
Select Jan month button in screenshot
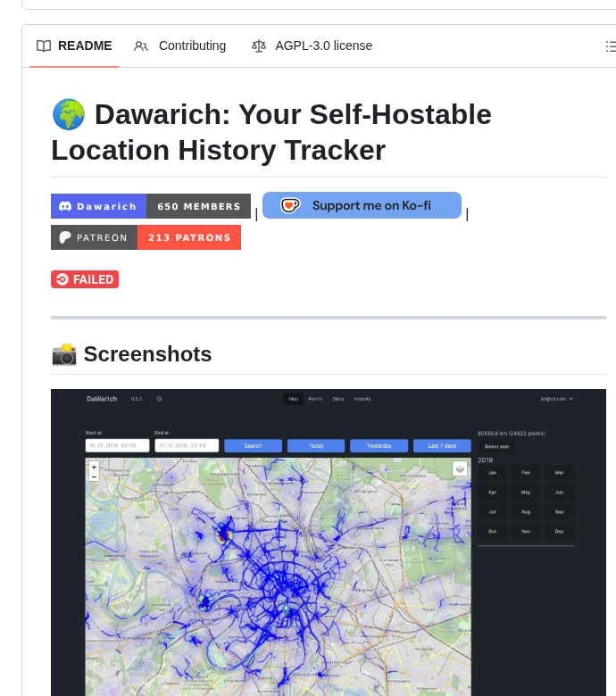(x=493, y=473)
